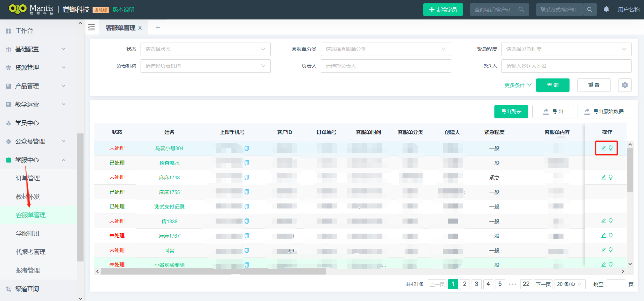644x301 pixels.
Task: Open the 负责机构 dropdown
Action: 205,66
